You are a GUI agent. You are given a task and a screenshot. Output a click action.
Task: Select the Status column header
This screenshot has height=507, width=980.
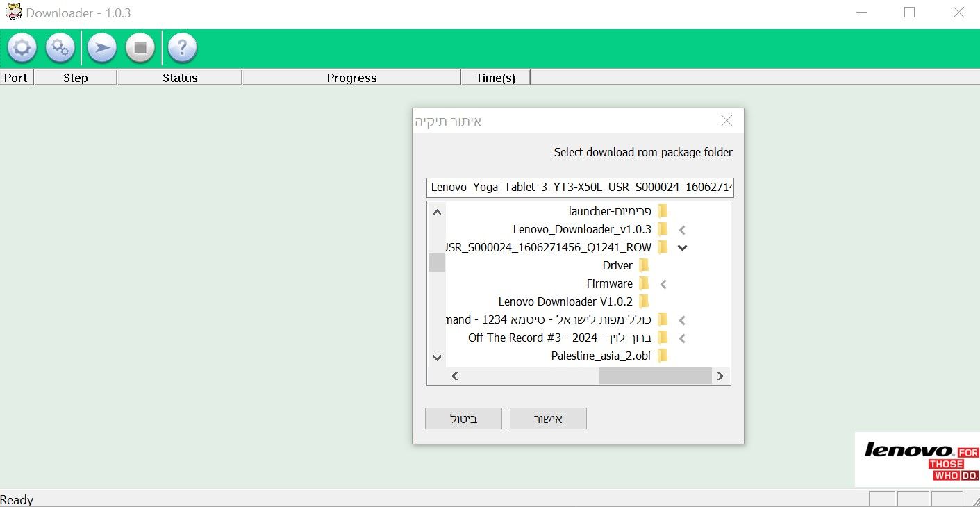tap(180, 78)
